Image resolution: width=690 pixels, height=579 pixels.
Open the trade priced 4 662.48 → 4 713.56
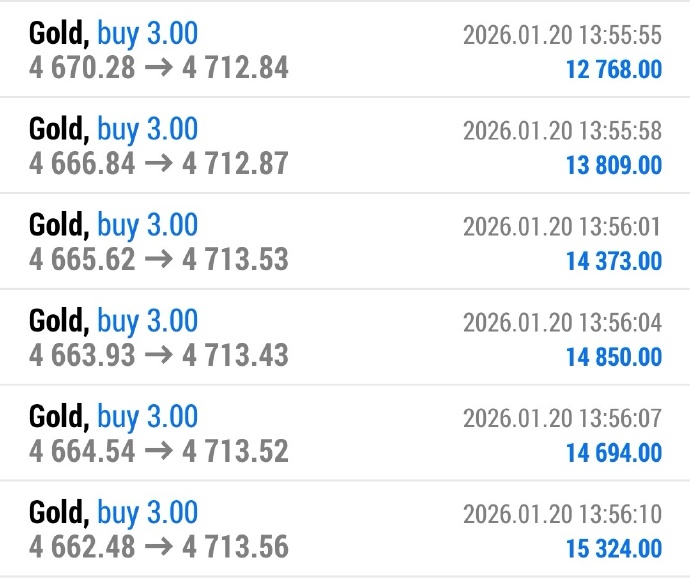click(158, 547)
